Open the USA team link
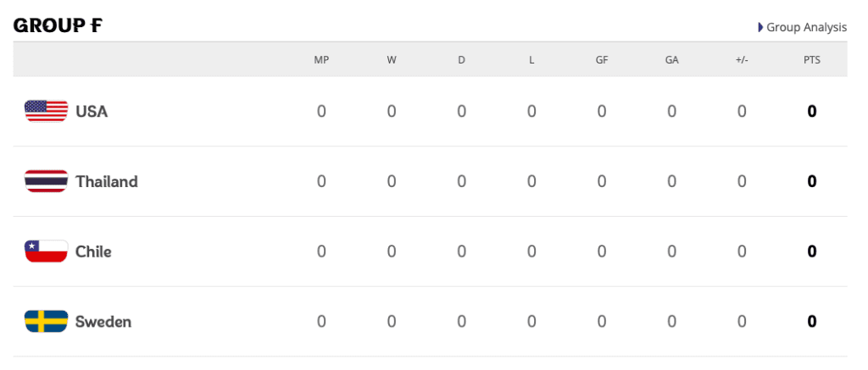Viewport: 868px width, 370px height. [92, 111]
